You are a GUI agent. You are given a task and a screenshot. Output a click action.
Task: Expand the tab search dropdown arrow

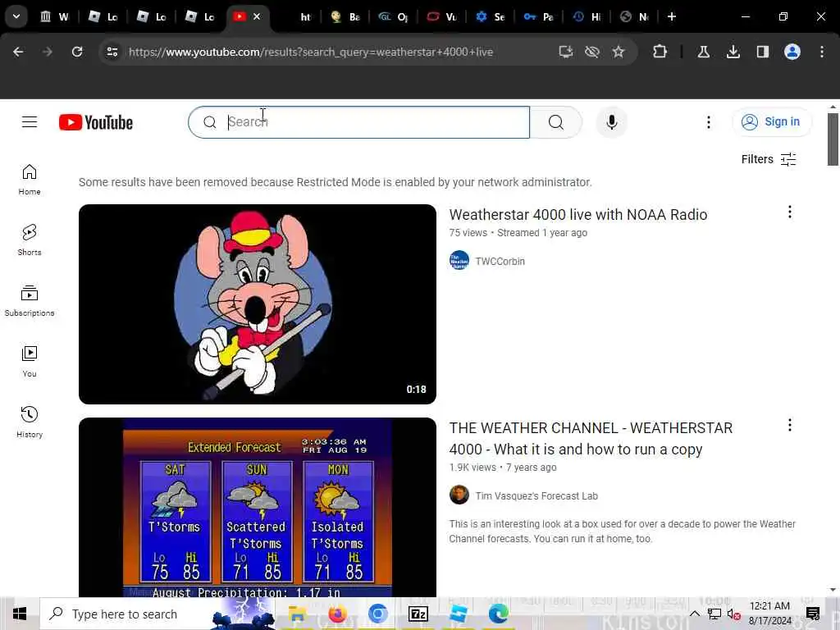(16, 16)
